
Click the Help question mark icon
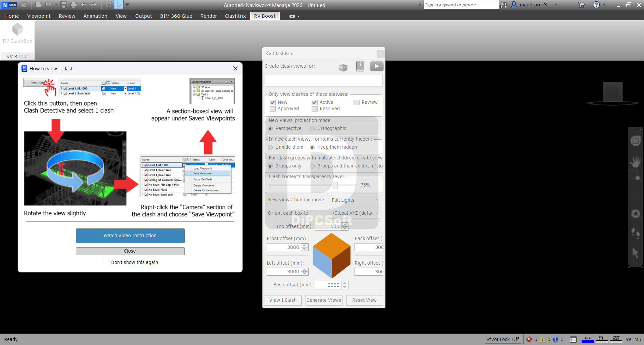tap(596, 5)
